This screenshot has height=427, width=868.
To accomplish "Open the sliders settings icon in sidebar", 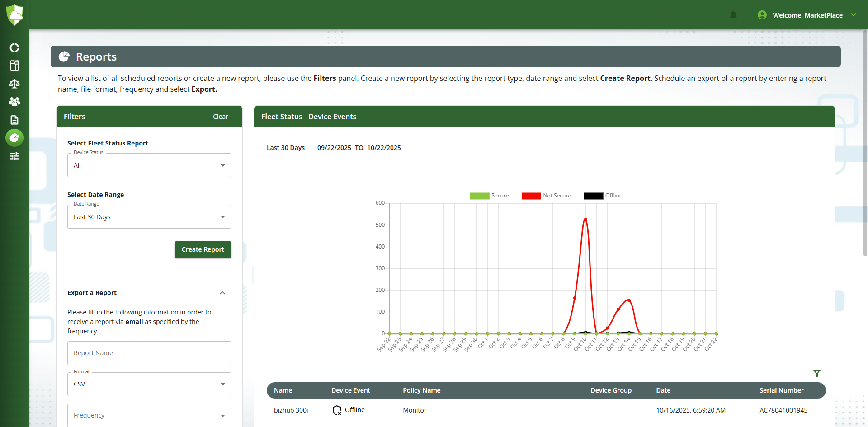I will coord(14,156).
